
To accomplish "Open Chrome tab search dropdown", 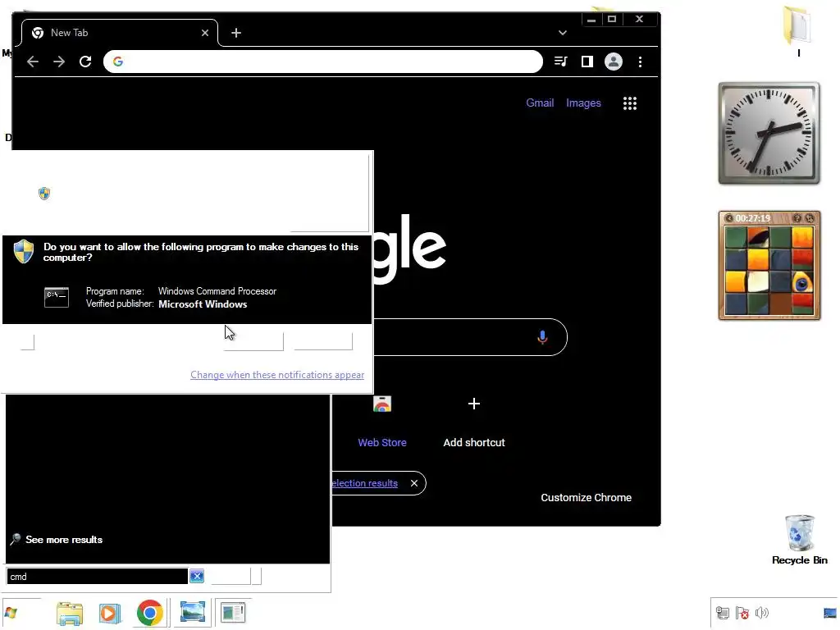I will 563,33.
